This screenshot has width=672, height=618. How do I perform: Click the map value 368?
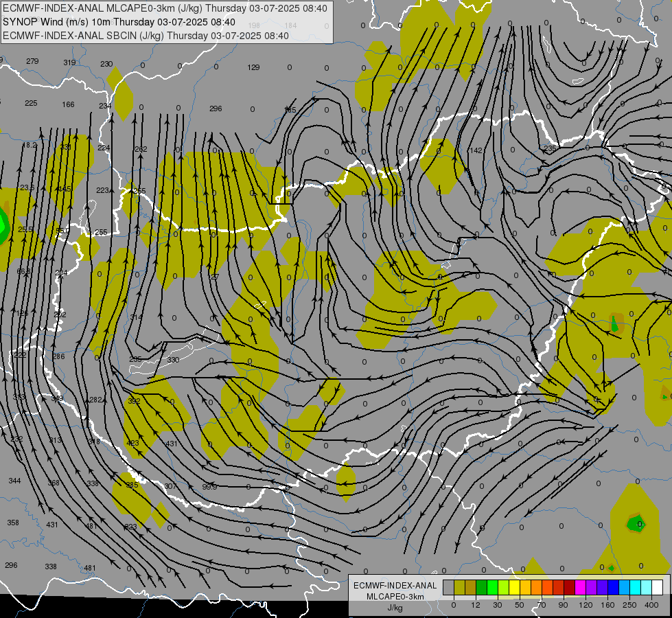(54, 483)
